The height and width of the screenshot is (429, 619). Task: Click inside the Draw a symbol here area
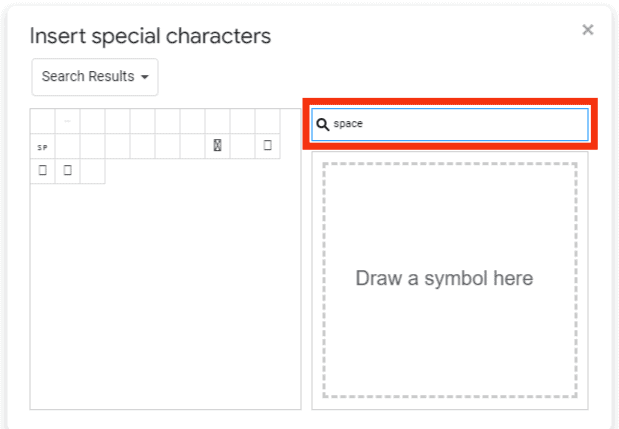pyautogui.click(x=450, y=280)
